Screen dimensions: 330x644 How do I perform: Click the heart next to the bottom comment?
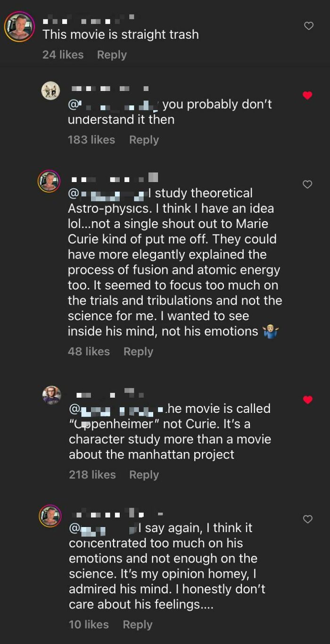pyautogui.click(x=307, y=519)
